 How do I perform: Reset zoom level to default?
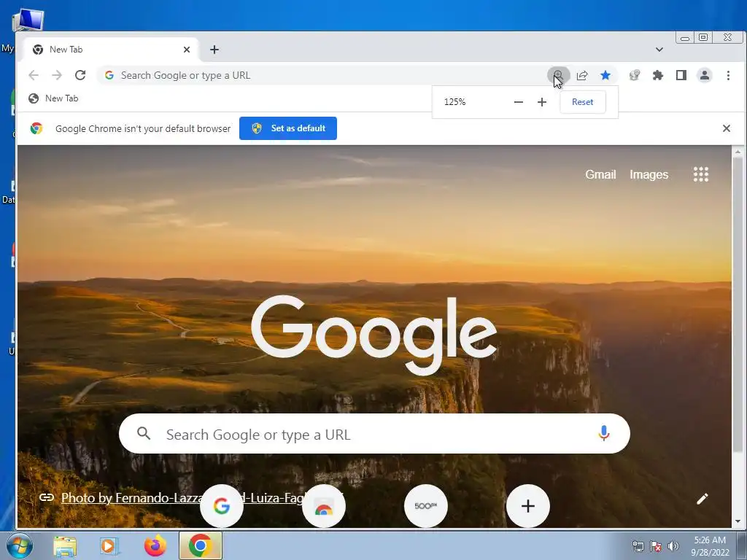click(x=583, y=102)
